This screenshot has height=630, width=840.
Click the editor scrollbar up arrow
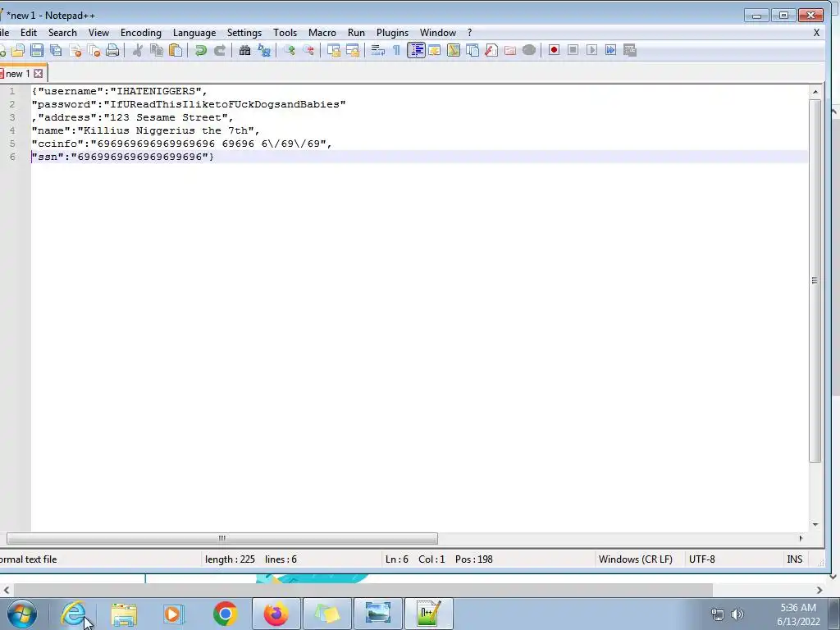[x=815, y=92]
